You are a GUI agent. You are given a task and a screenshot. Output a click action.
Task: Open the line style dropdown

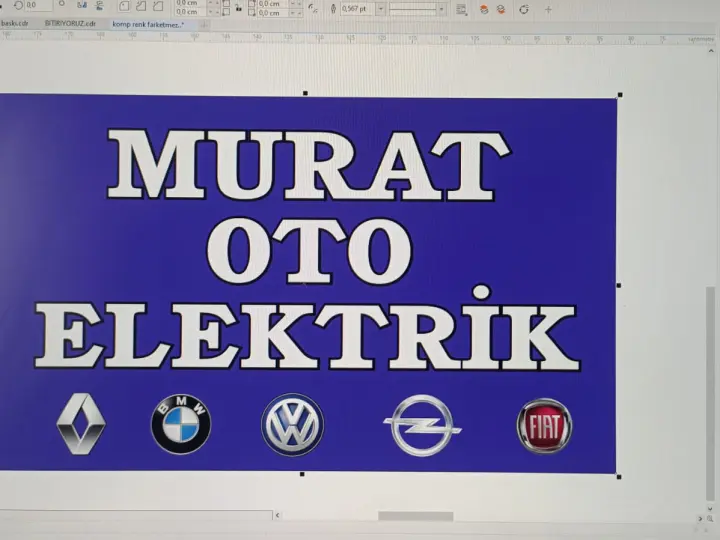[x=417, y=9]
